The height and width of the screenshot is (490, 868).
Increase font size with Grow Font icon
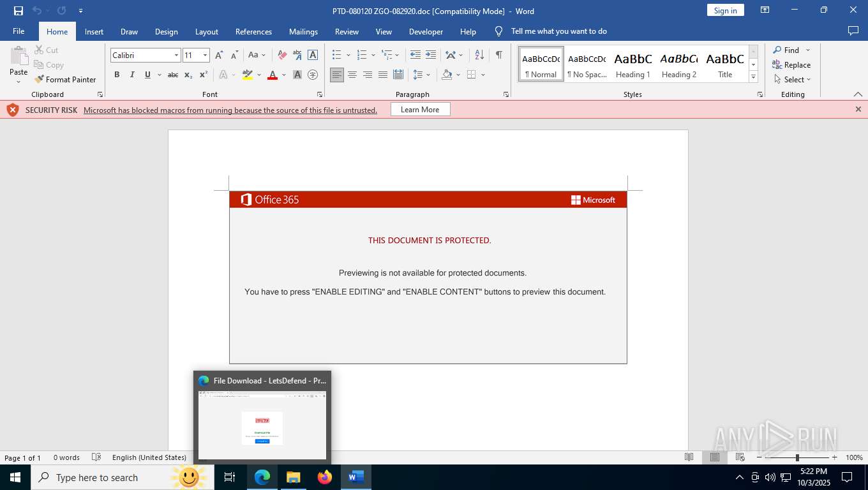pyautogui.click(x=220, y=56)
